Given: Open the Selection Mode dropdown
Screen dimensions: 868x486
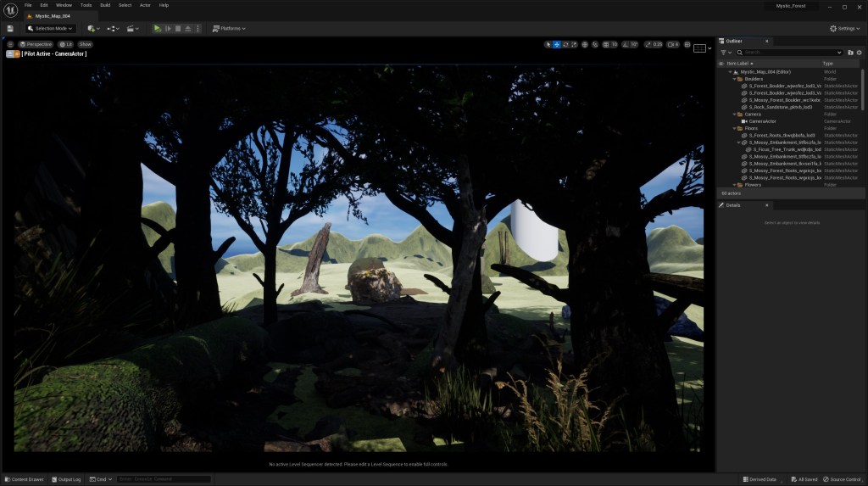Looking at the screenshot, I should [x=53, y=28].
